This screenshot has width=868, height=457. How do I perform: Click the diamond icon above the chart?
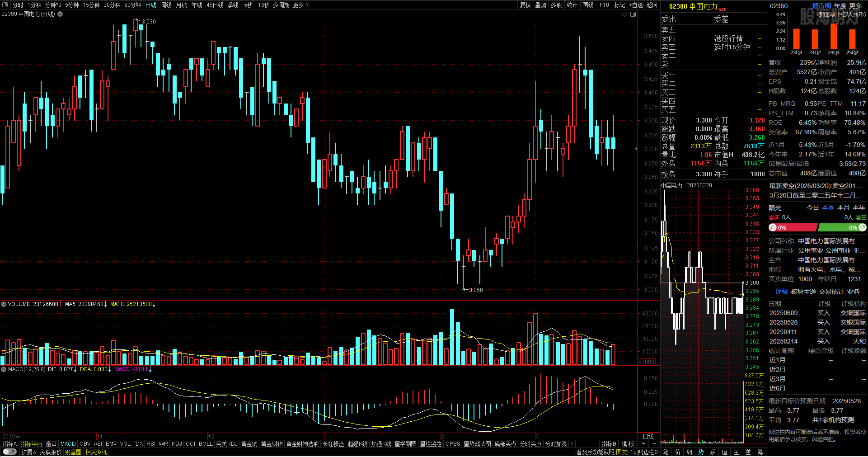point(625,14)
